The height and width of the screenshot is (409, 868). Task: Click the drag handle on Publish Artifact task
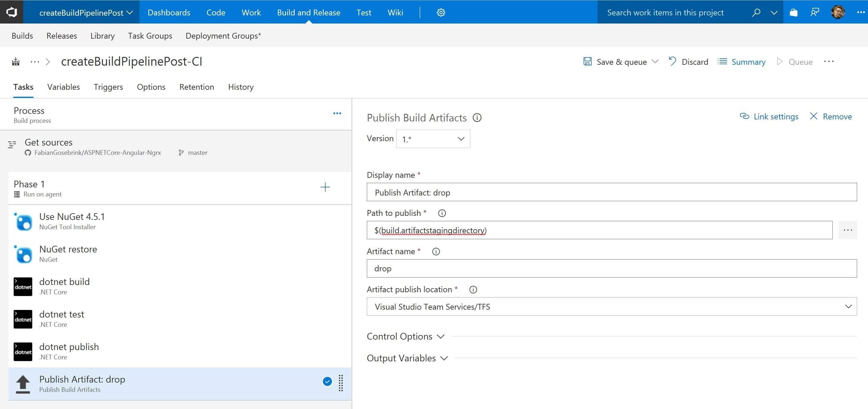click(341, 383)
